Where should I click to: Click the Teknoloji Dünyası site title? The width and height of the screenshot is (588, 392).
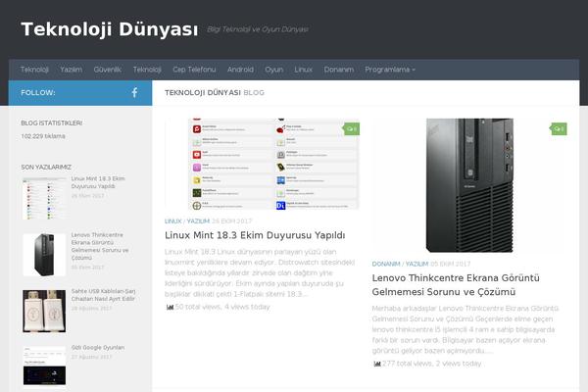[110, 29]
